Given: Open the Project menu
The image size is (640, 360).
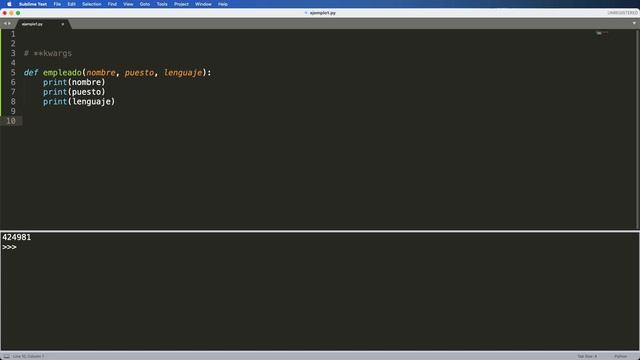Looking at the screenshot, I should click(x=181, y=4).
